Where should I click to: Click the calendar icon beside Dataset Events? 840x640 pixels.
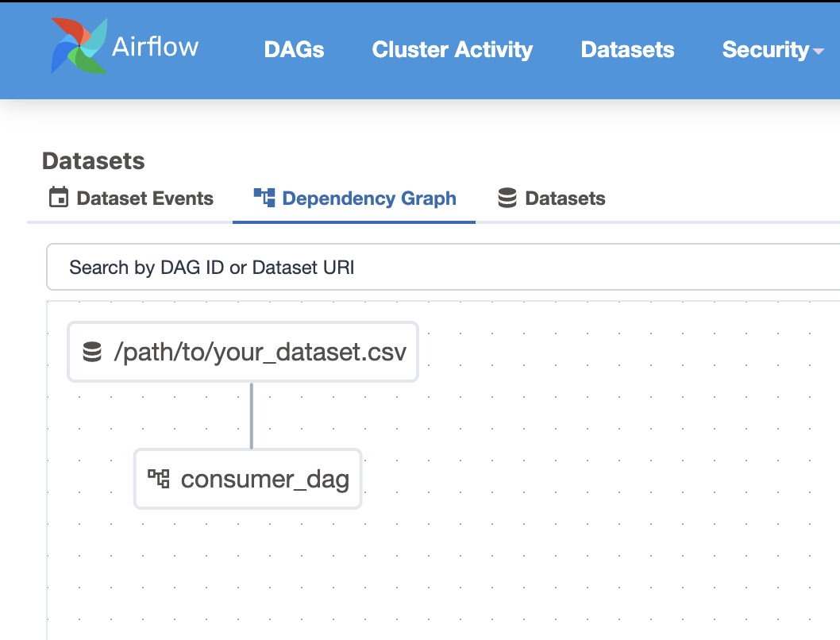pyautogui.click(x=59, y=197)
